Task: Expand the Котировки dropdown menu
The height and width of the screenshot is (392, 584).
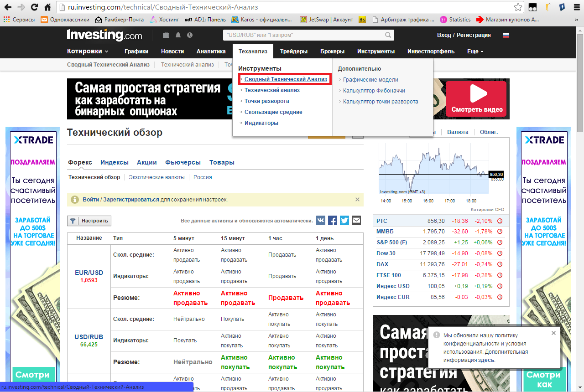Action: click(88, 52)
